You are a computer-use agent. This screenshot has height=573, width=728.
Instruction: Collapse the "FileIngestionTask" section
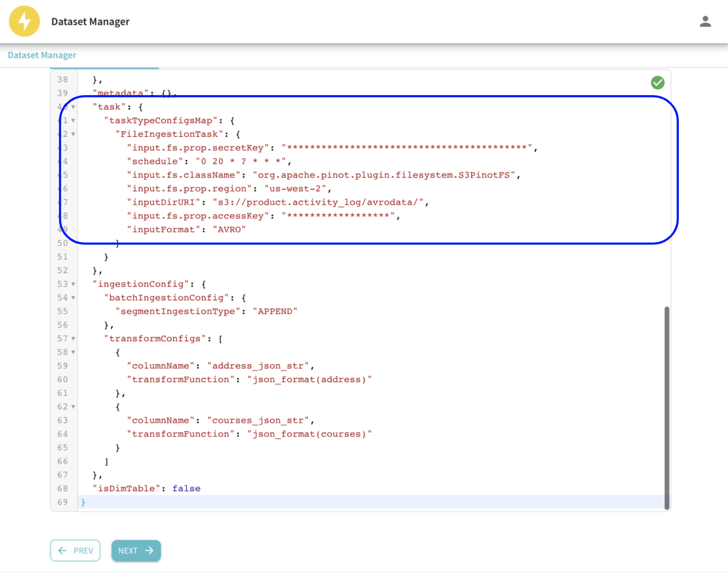[74, 134]
